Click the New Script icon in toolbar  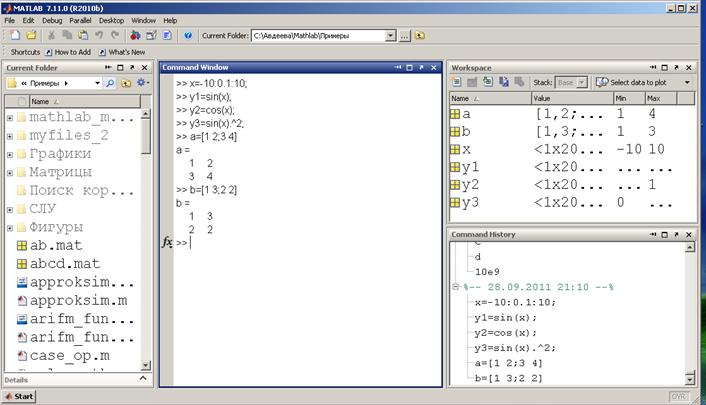click(x=15, y=35)
